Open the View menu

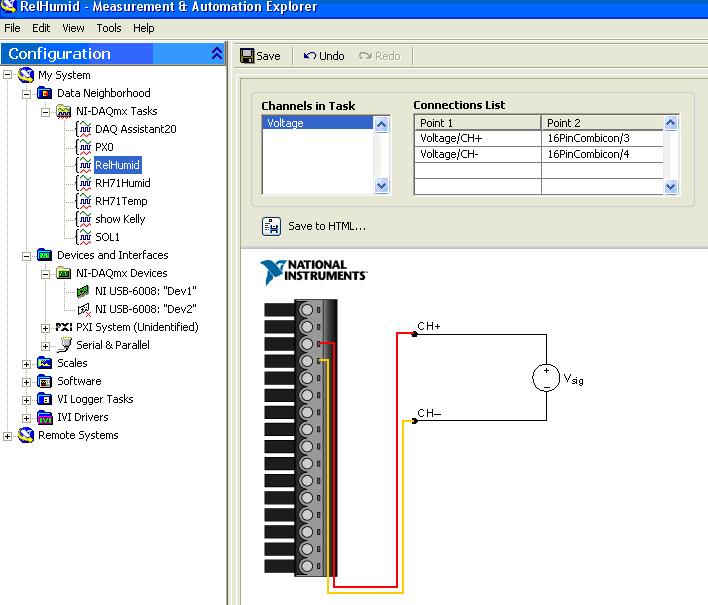pyautogui.click(x=73, y=28)
